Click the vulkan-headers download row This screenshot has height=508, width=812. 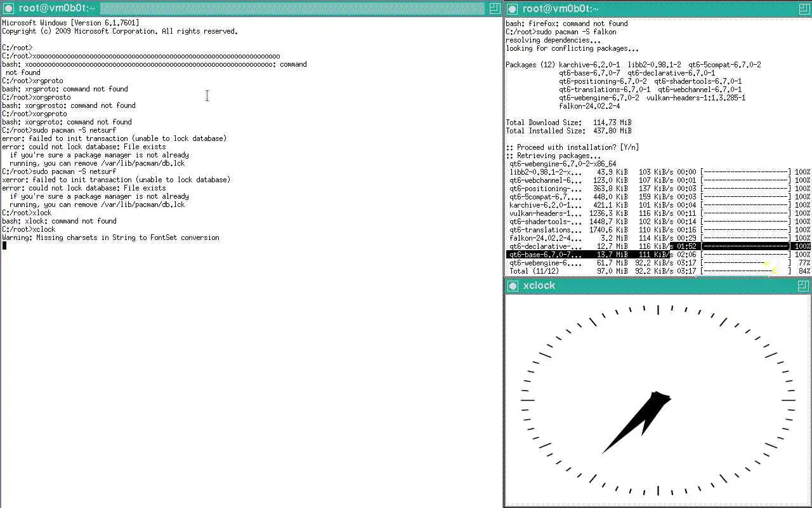[658, 213]
